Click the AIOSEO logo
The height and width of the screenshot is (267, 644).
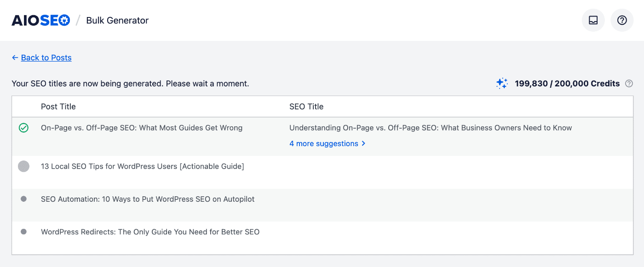[x=40, y=20]
